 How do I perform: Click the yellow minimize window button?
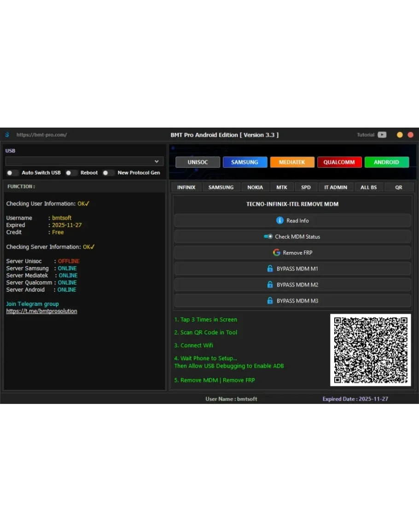400,135
